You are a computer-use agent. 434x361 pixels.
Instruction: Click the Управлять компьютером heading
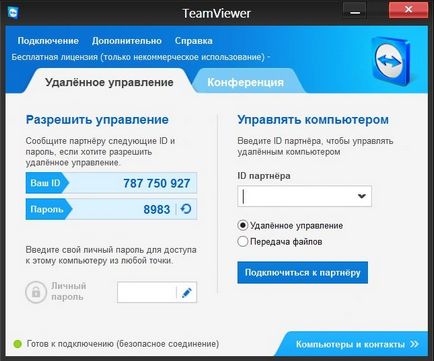click(313, 120)
